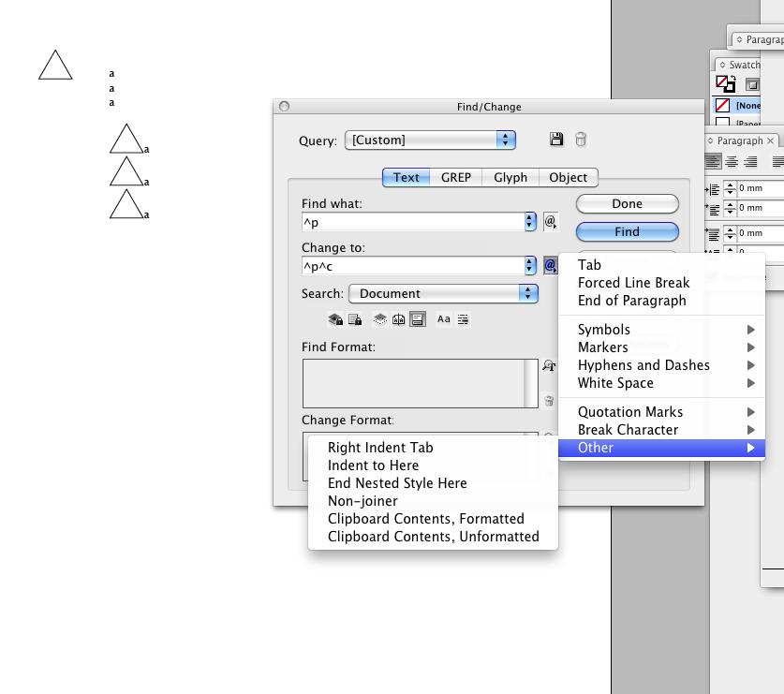Open Find what history dropdown arrows
The height and width of the screenshot is (694, 784).
(x=530, y=222)
